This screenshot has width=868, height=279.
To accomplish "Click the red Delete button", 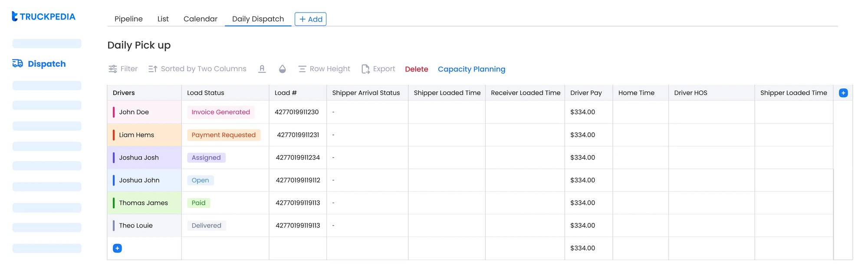I will (x=416, y=69).
